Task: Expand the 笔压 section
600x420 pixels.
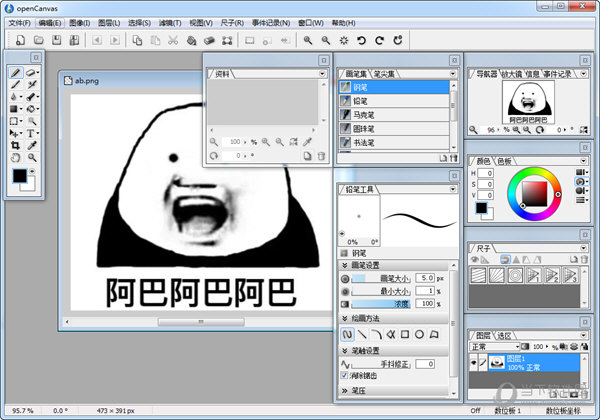Action: click(344, 391)
